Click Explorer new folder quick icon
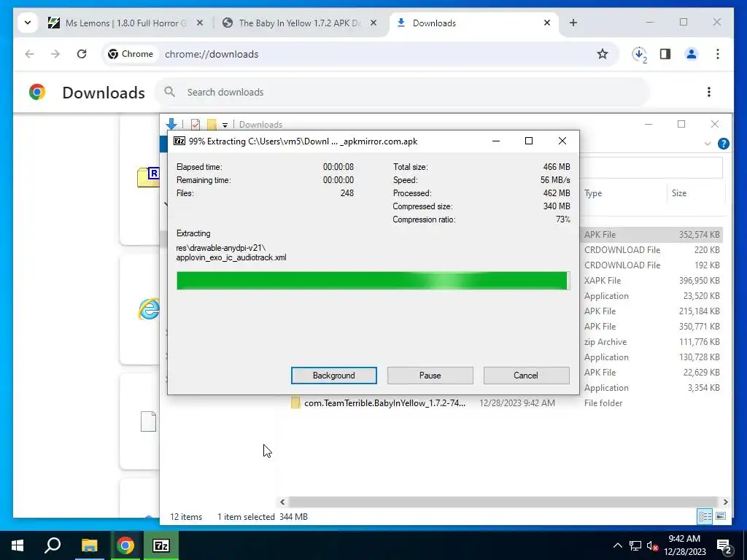 (212, 124)
